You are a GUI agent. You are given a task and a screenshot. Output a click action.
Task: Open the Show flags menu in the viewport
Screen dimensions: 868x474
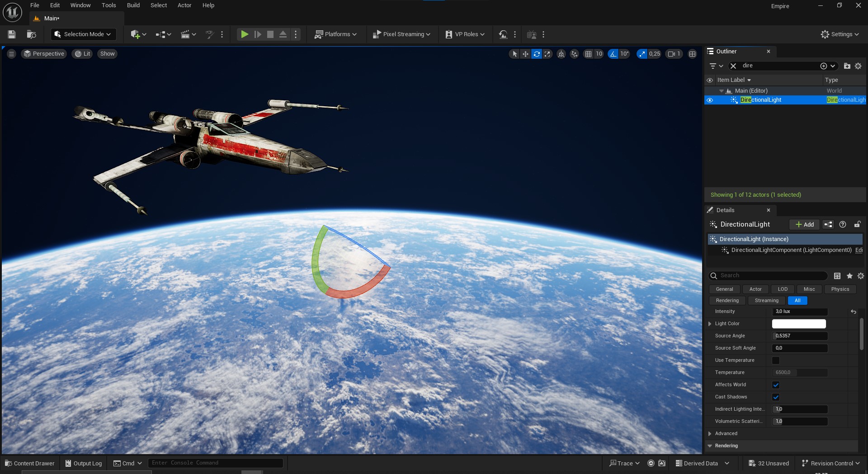tap(108, 54)
